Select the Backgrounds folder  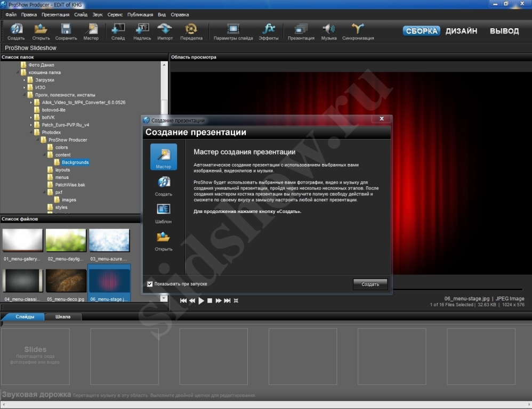pyautogui.click(x=75, y=162)
